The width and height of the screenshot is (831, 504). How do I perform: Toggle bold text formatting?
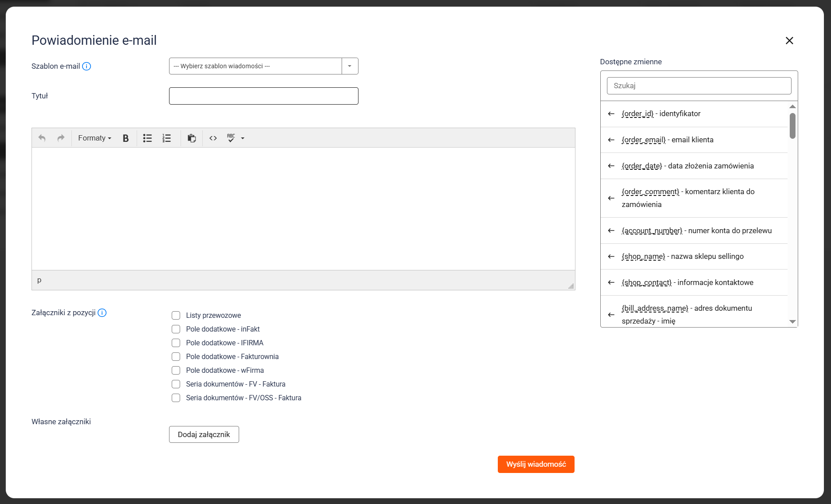point(126,138)
